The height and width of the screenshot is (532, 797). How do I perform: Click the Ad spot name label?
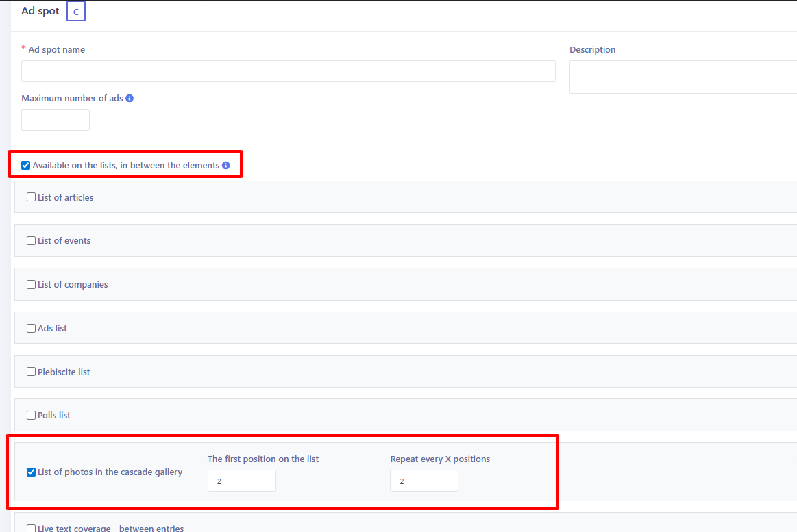[57, 49]
